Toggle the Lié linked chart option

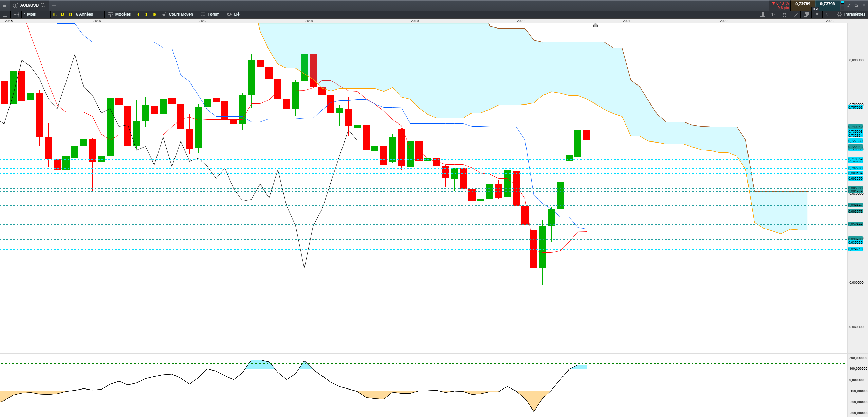[233, 14]
